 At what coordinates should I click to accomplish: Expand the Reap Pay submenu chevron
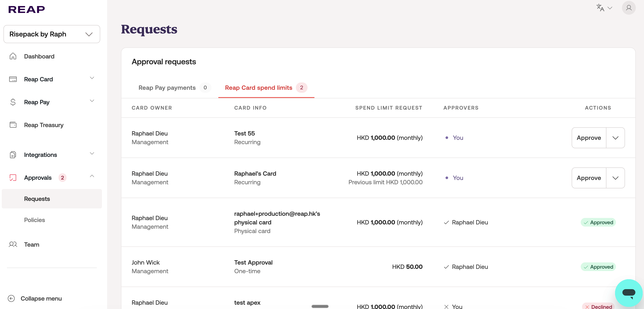click(x=92, y=101)
